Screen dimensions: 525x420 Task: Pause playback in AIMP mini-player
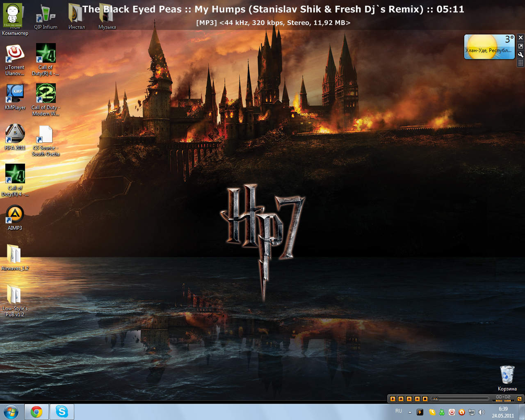pyautogui.click(x=400, y=398)
